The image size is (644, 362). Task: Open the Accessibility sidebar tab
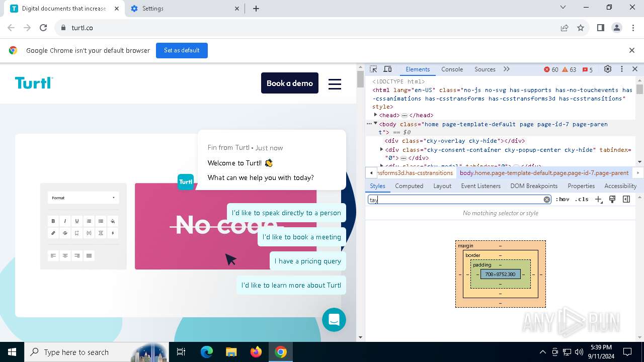coord(620,186)
